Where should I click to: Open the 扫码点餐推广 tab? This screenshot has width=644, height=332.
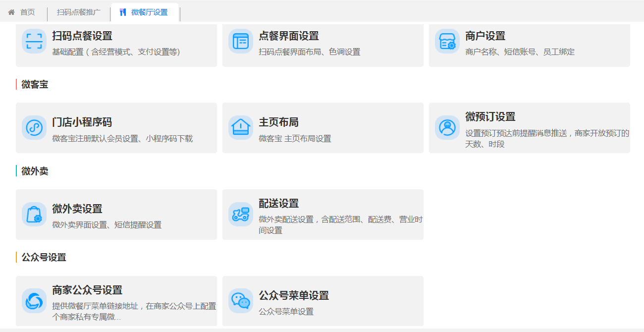[x=78, y=12]
